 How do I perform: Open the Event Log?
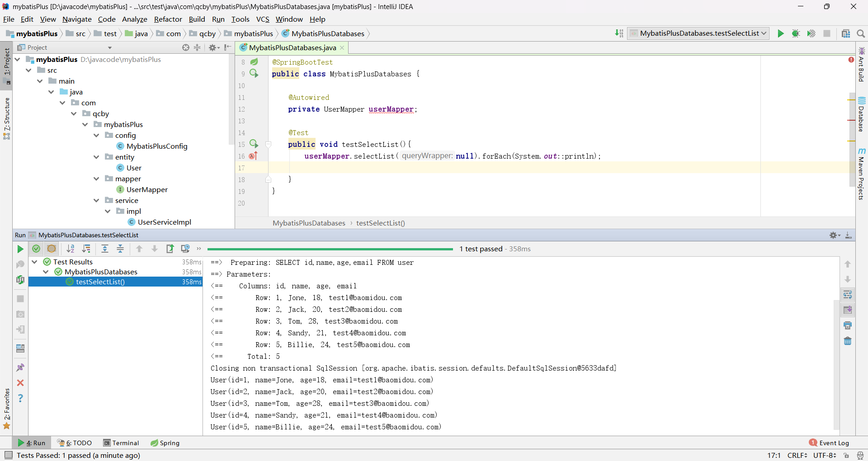tap(829, 443)
